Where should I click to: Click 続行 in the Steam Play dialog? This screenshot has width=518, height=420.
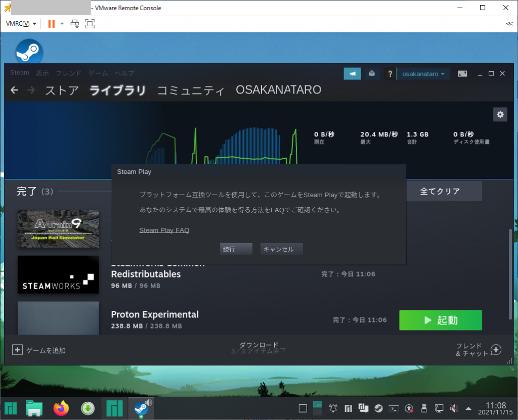(x=236, y=249)
